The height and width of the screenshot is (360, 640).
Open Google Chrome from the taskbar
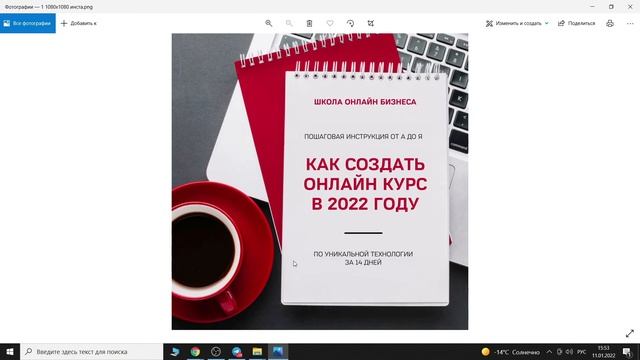coord(195,351)
